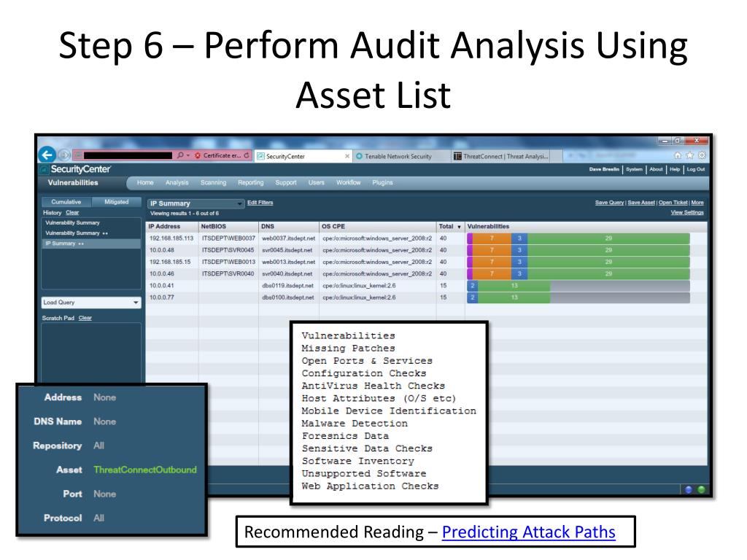This screenshot has height=560, width=747.
Task: Click IP address 10.0.0.77
Action: pyautogui.click(x=162, y=297)
